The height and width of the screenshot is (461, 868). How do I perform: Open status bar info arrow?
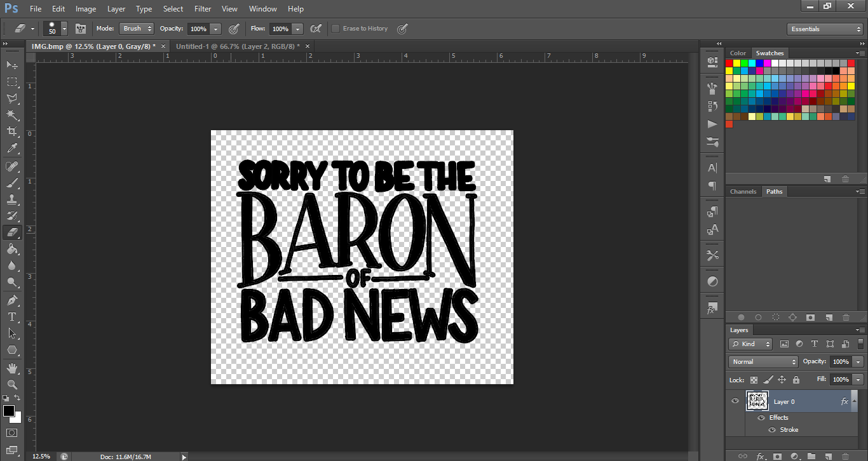click(184, 457)
